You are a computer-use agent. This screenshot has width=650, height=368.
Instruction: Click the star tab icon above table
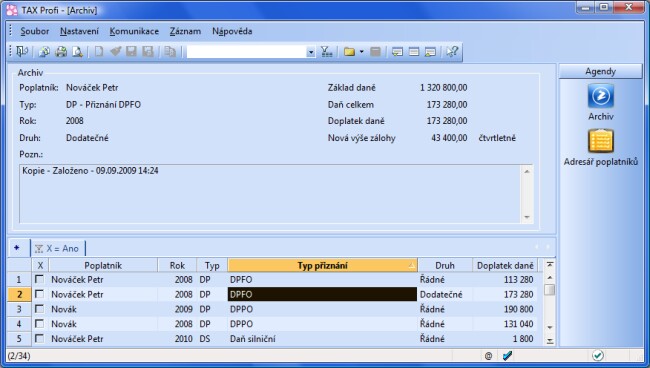17,248
